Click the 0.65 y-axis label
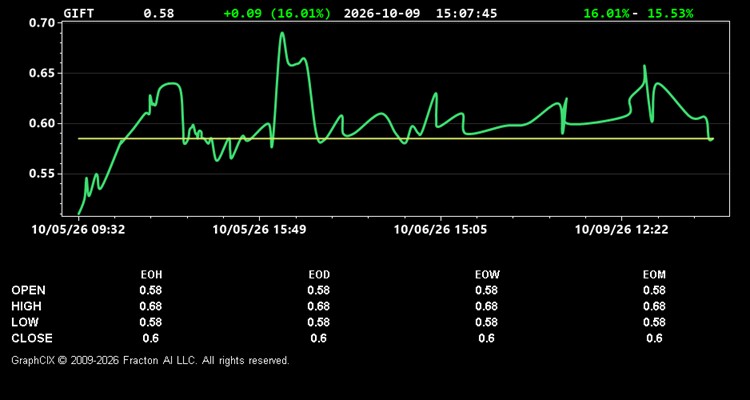Viewport: 750px width, 400px height. click(40, 73)
